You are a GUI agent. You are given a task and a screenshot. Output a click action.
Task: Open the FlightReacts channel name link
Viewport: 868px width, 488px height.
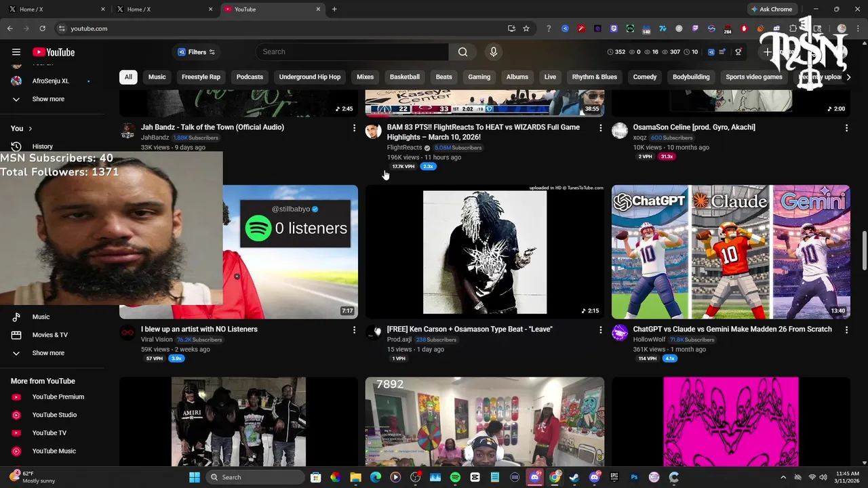click(405, 148)
